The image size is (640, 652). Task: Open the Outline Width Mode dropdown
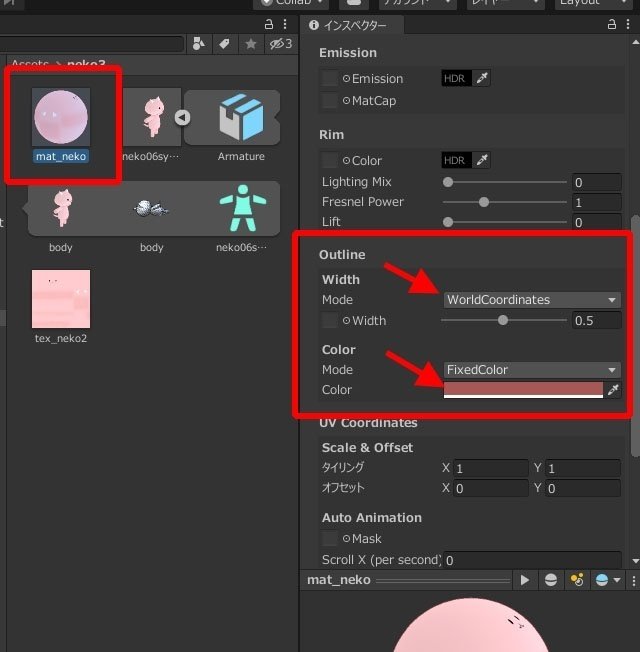[532, 300]
